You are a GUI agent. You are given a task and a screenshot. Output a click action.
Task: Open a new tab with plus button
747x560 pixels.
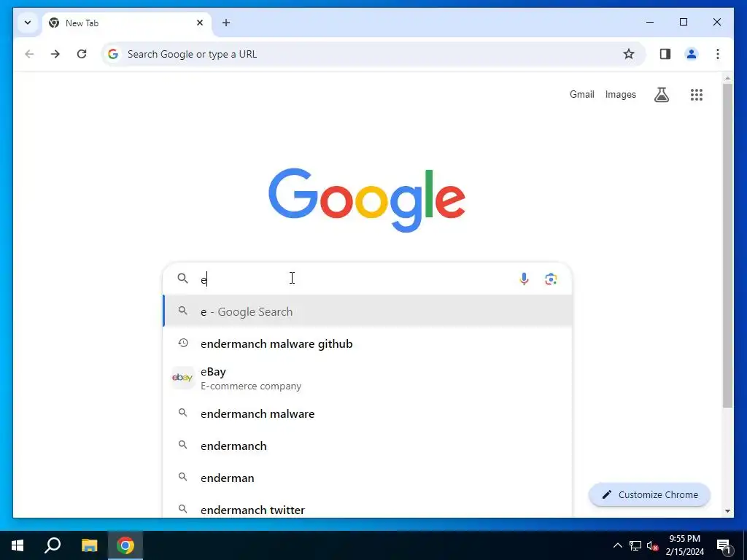pos(226,23)
